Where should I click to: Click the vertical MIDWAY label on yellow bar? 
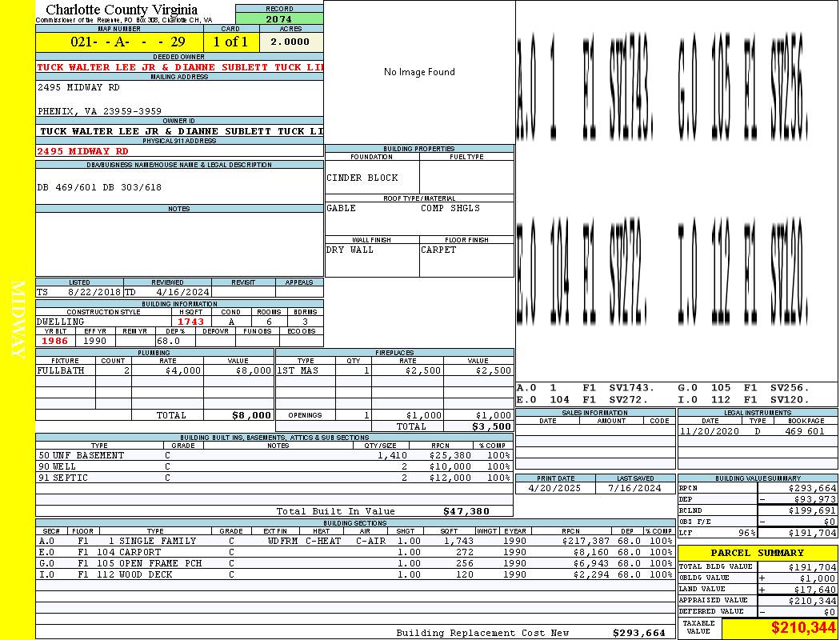(18, 319)
